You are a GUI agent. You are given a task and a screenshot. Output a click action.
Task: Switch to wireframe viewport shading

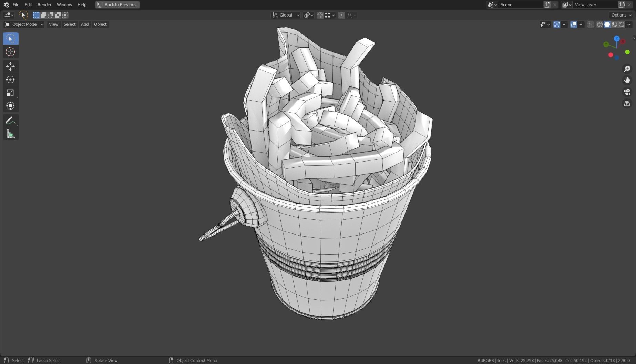[x=600, y=24]
